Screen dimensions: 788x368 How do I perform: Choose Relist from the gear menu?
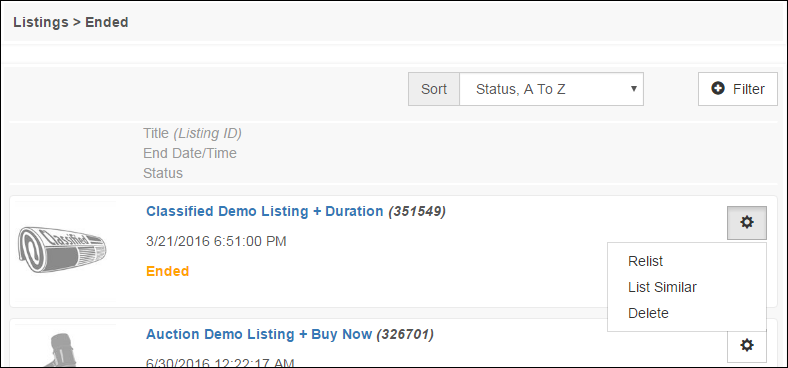(645, 261)
